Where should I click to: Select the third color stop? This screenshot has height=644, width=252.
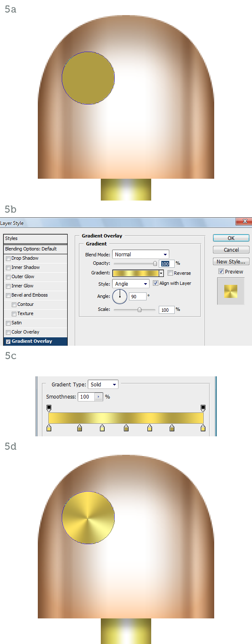(102, 428)
